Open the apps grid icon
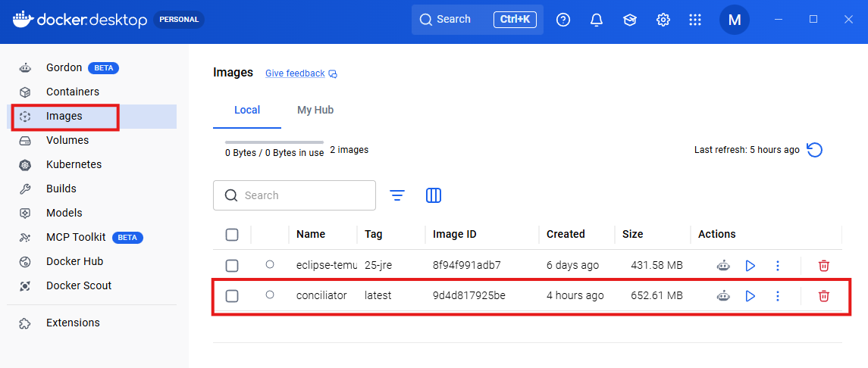The height and width of the screenshot is (368, 868). click(x=695, y=20)
